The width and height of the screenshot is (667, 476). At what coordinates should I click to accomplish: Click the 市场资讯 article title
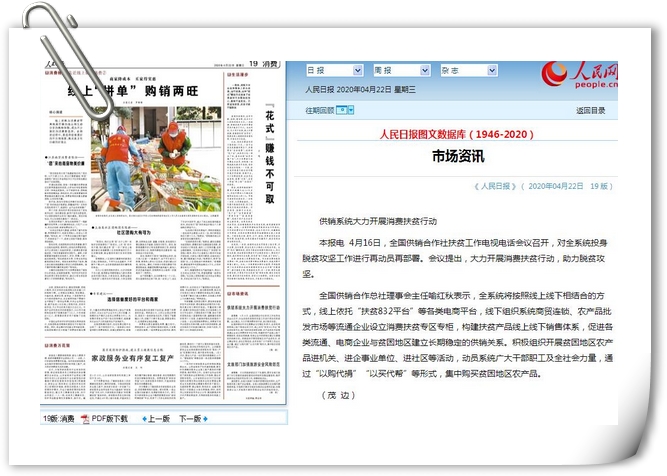pyautogui.click(x=458, y=156)
